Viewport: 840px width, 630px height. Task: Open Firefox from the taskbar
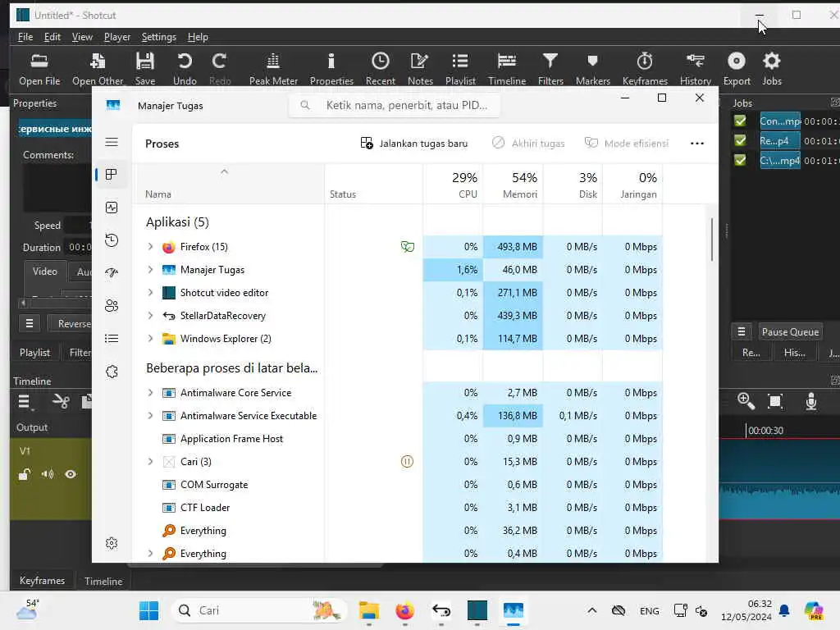click(404, 610)
